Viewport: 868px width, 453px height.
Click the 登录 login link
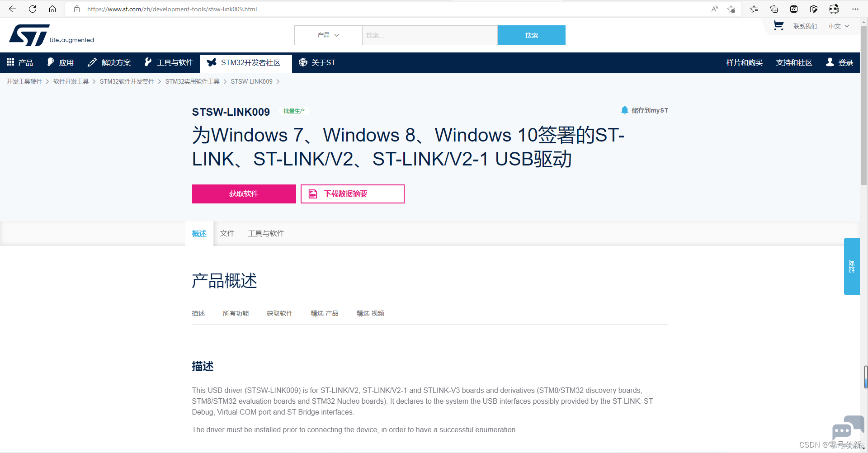[x=840, y=62]
